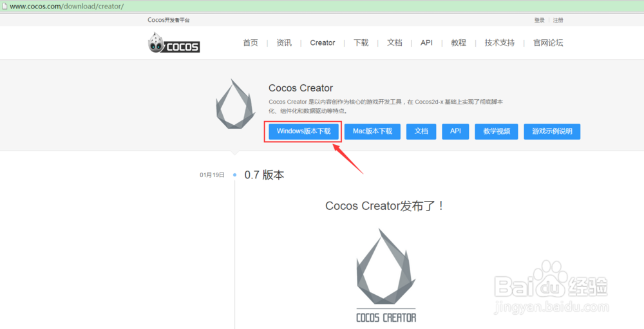Image resolution: width=644 pixels, height=329 pixels.
Task: Click the Cocos Creator droplet icon beside the description
Action: [x=235, y=104]
